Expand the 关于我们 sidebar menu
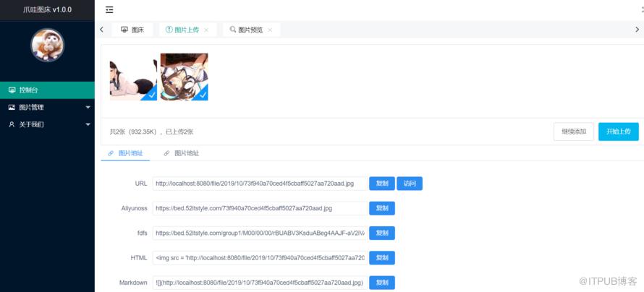 [x=47, y=124]
